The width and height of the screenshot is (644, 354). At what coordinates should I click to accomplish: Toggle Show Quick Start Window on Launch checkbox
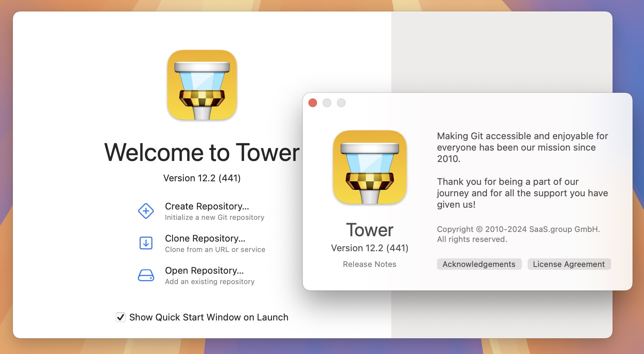(x=121, y=317)
